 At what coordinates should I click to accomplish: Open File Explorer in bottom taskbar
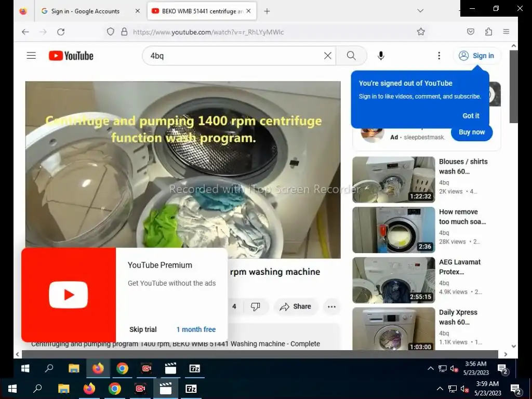[x=63, y=389]
